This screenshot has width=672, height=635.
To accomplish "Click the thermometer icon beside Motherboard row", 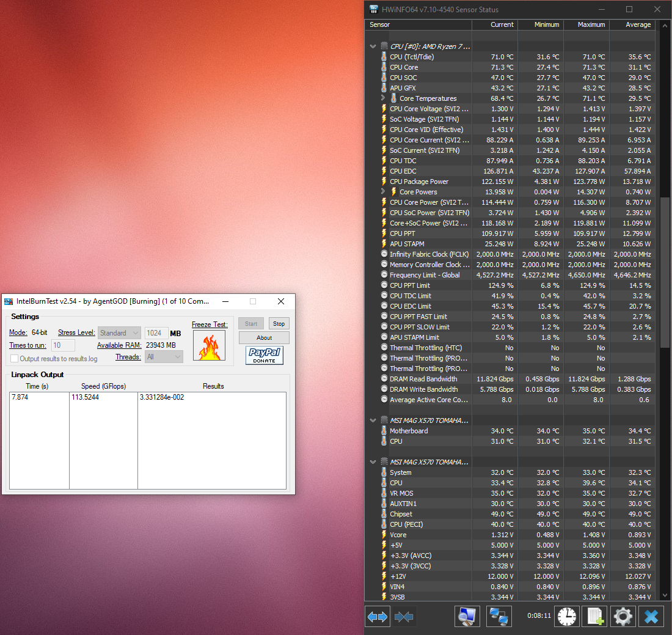I will 384,430.
